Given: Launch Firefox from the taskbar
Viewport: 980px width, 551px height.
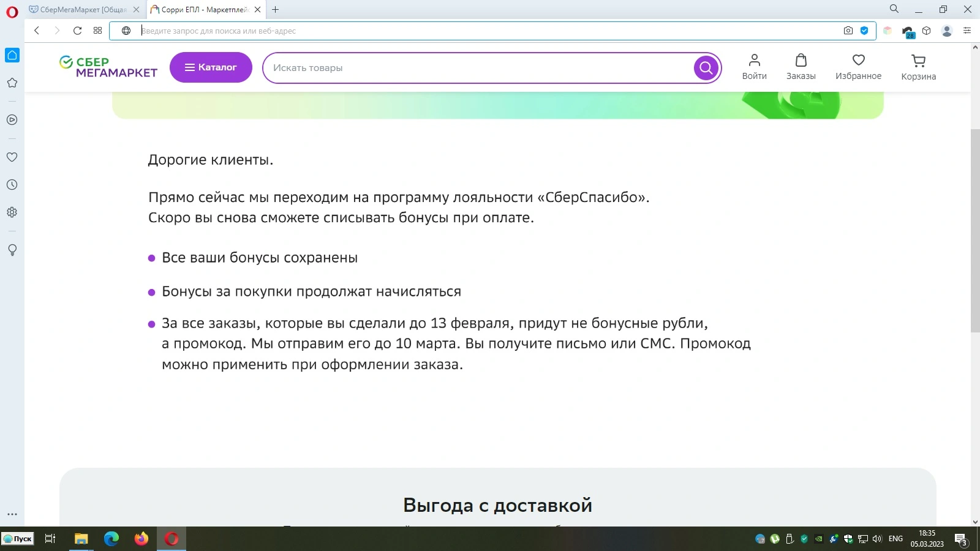Looking at the screenshot, I should tap(141, 539).
